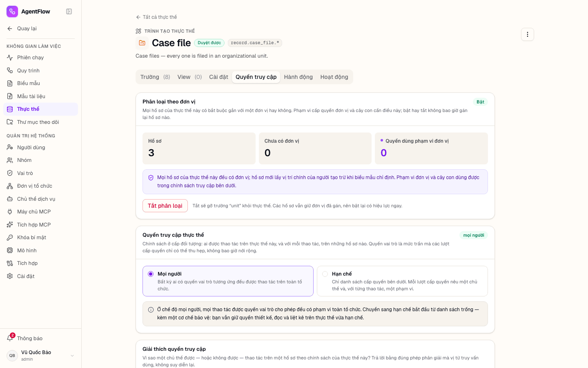Click the Mô hình chip icon
The height and width of the screenshot is (368, 588).
10,250
